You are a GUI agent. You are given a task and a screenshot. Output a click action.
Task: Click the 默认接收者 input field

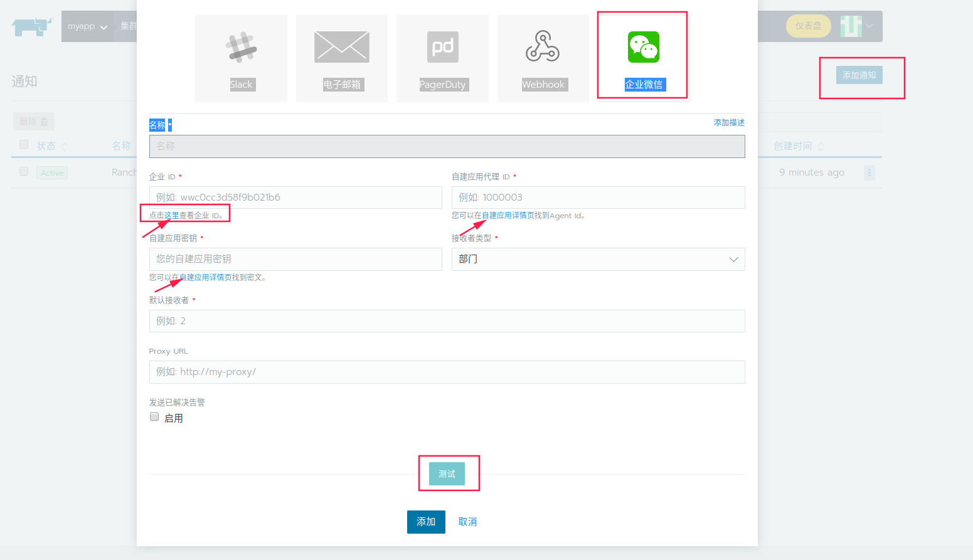(447, 321)
